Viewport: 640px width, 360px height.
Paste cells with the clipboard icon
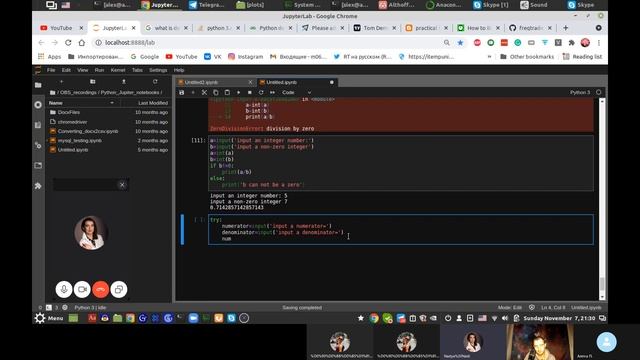coord(227,92)
